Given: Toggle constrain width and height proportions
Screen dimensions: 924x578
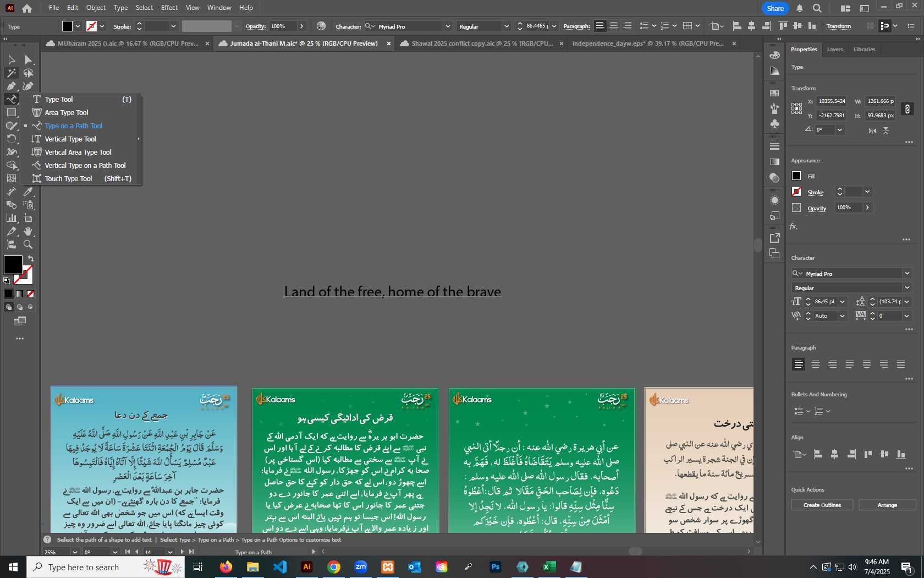Looking at the screenshot, I should (908, 109).
